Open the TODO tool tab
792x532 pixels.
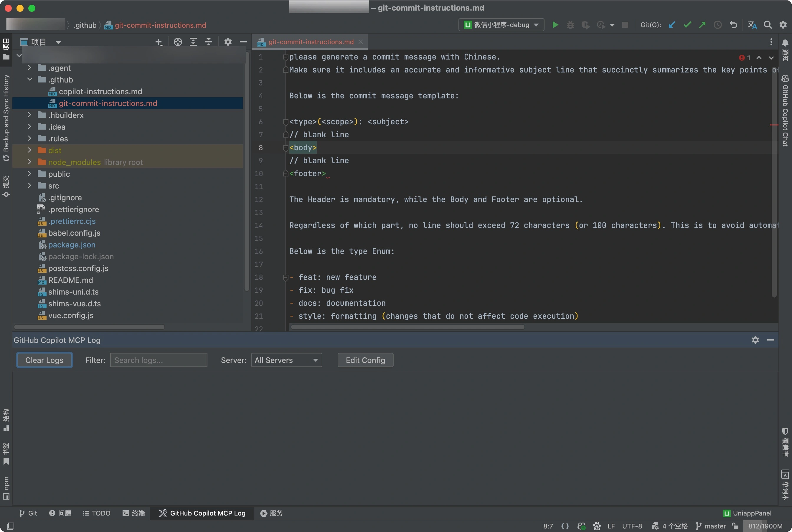pos(97,513)
